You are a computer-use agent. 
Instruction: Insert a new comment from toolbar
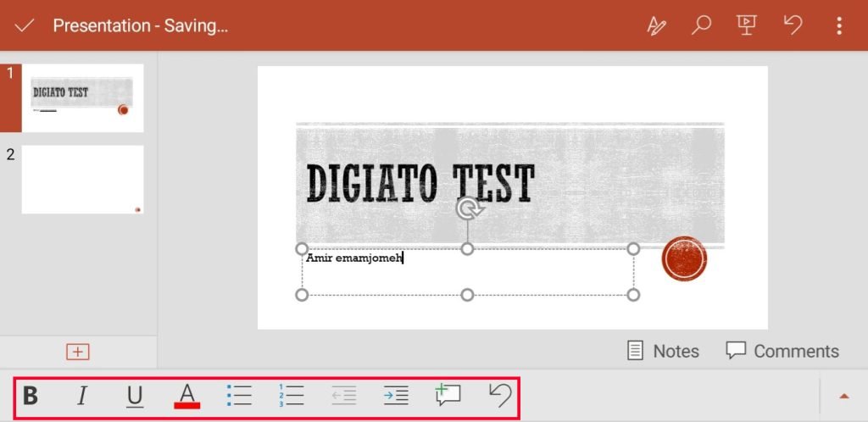[448, 396]
